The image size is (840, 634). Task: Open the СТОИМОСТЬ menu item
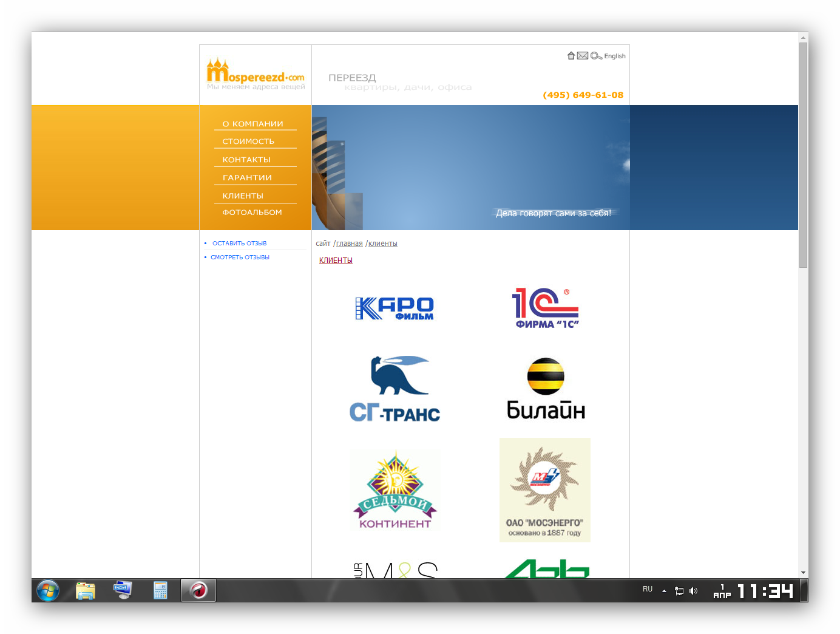point(248,141)
